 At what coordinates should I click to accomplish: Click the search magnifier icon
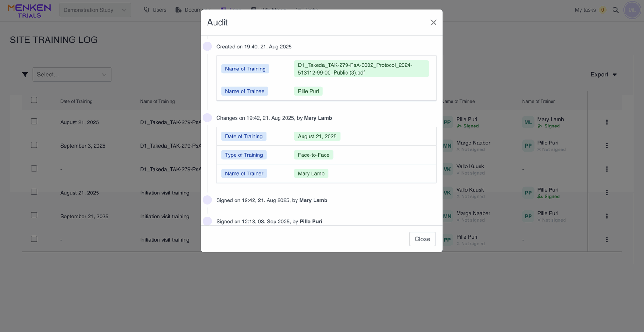615,10
